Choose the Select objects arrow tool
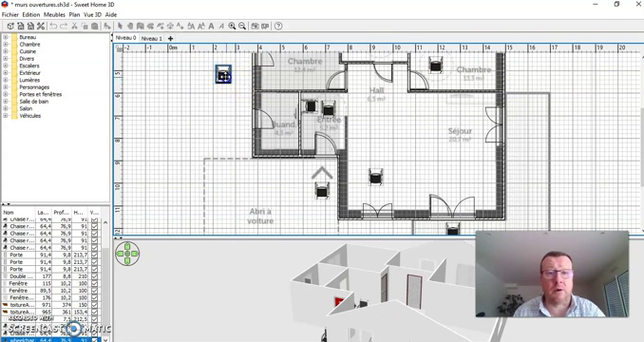644x342 pixels. pyautogui.click(x=120, y=26)
